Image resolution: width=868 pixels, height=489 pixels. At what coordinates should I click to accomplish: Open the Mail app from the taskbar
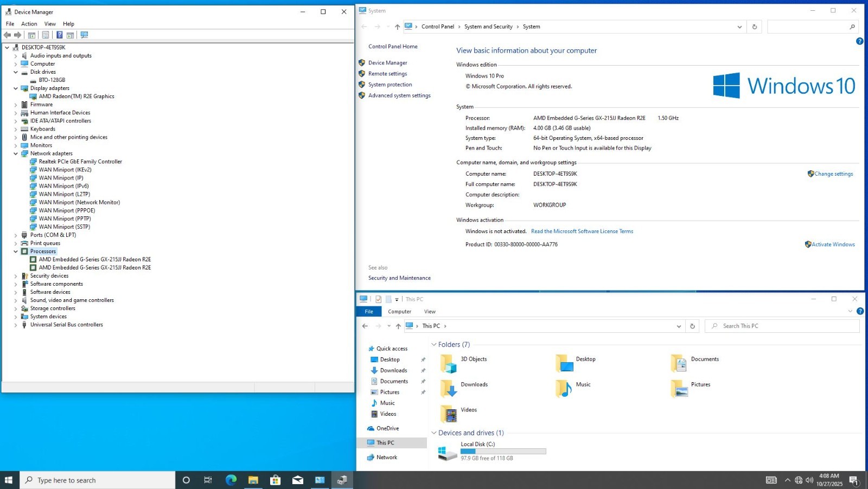tap(298, 480)
